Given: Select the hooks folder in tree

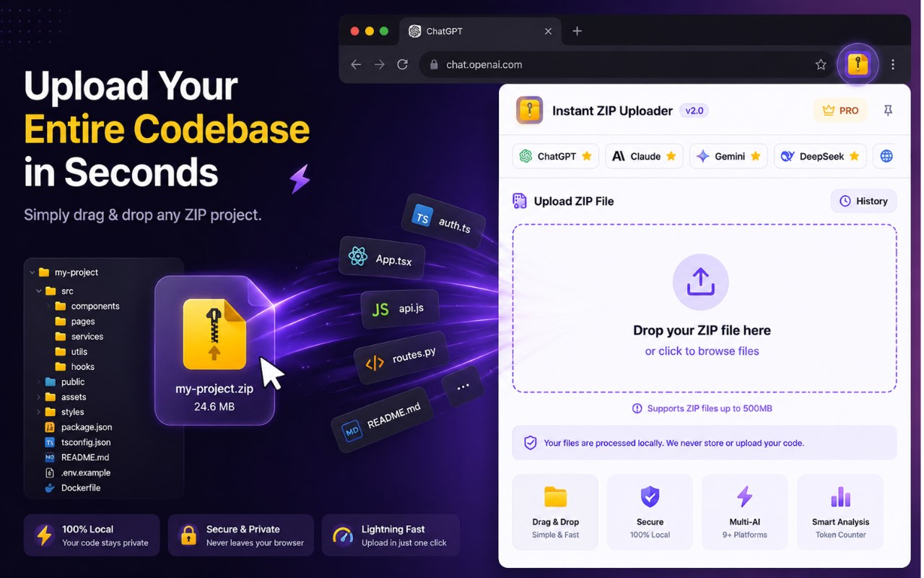Looking at the screenshot, I should (x=74, y=367).
